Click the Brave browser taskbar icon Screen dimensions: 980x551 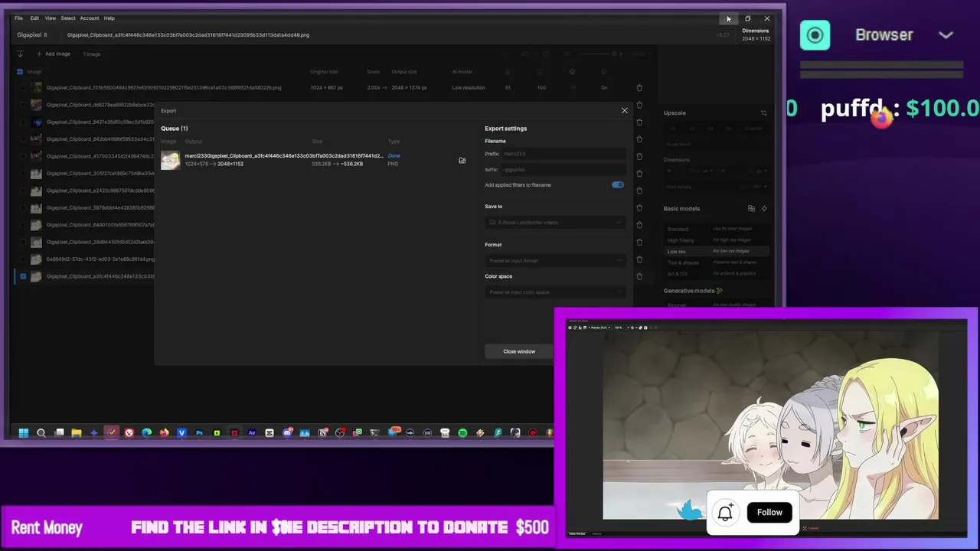129,433
